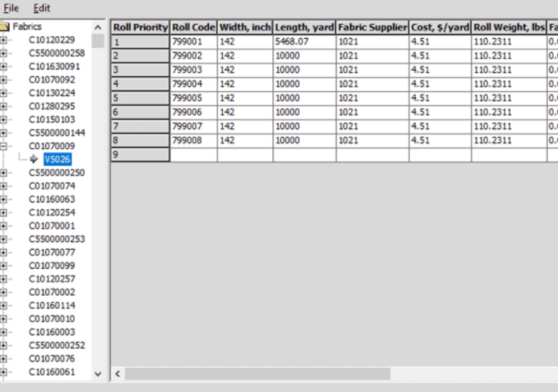
Task: Click the Fabrics folder icon
Action: 5,27
